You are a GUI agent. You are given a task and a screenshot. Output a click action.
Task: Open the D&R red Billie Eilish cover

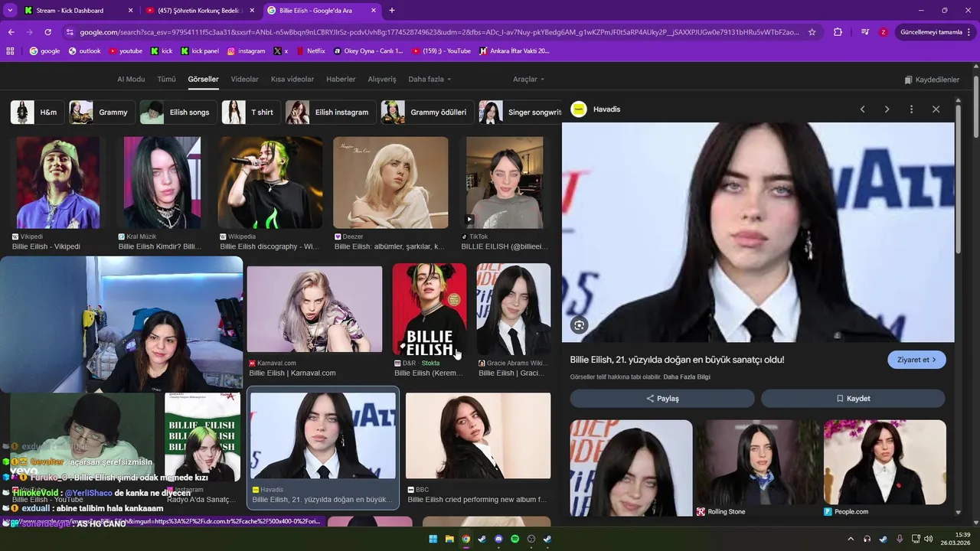430,309
